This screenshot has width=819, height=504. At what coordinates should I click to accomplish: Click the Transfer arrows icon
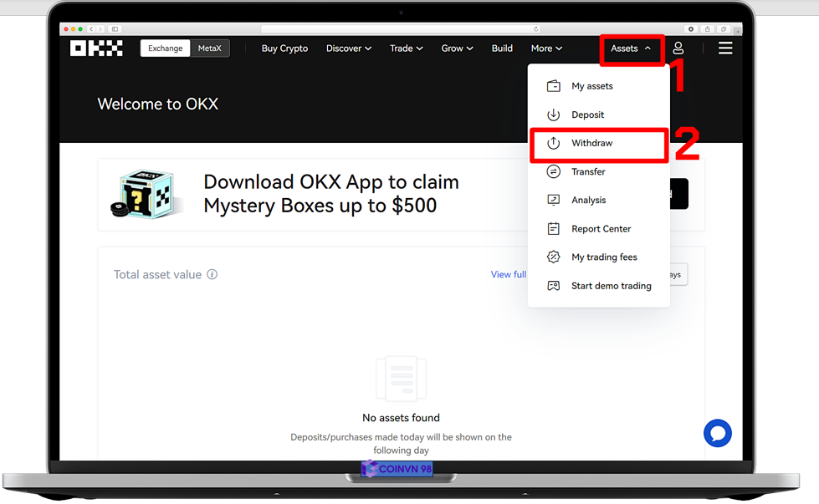(x=553, y=171)
